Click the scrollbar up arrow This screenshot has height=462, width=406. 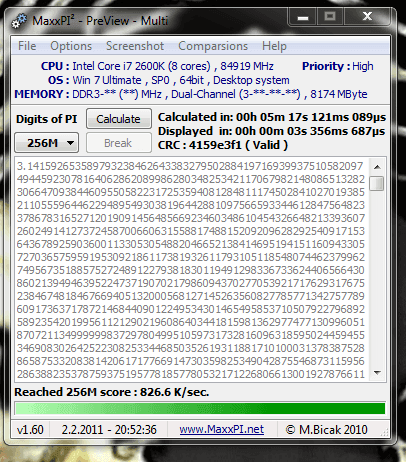[377, 167]
